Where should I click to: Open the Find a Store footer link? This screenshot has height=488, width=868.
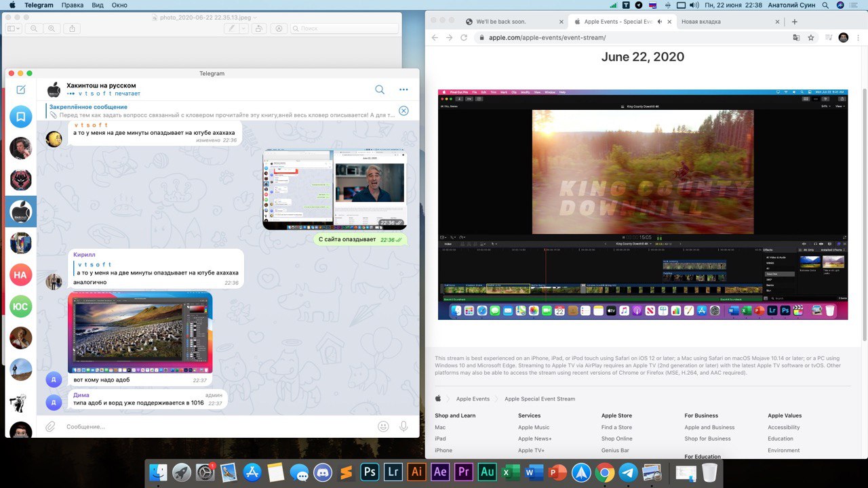616,428
